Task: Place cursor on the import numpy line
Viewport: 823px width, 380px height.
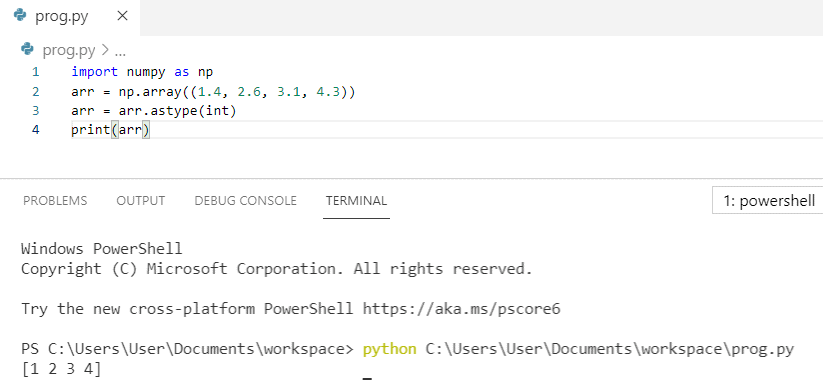Action: (x=142, y=72)
